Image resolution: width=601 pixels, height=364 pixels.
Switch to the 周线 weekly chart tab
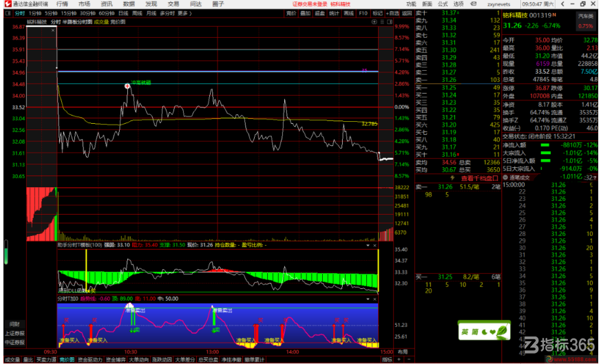(137, 13)
